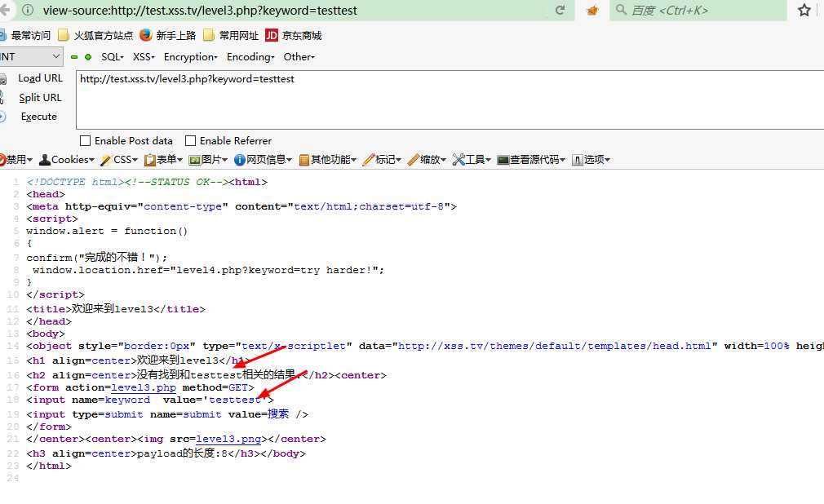Click the payload的长度:8 source line

166,453
